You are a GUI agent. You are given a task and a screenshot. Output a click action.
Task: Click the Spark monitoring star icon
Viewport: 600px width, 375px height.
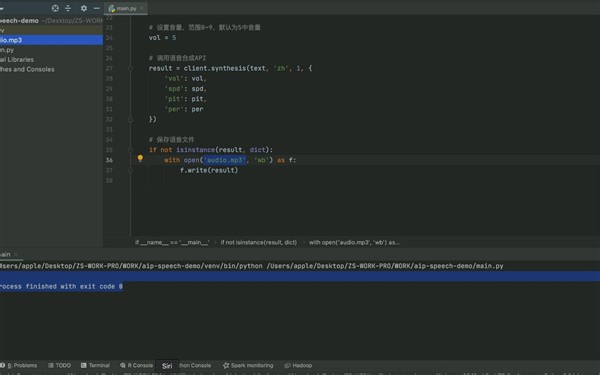click(226, 365)
